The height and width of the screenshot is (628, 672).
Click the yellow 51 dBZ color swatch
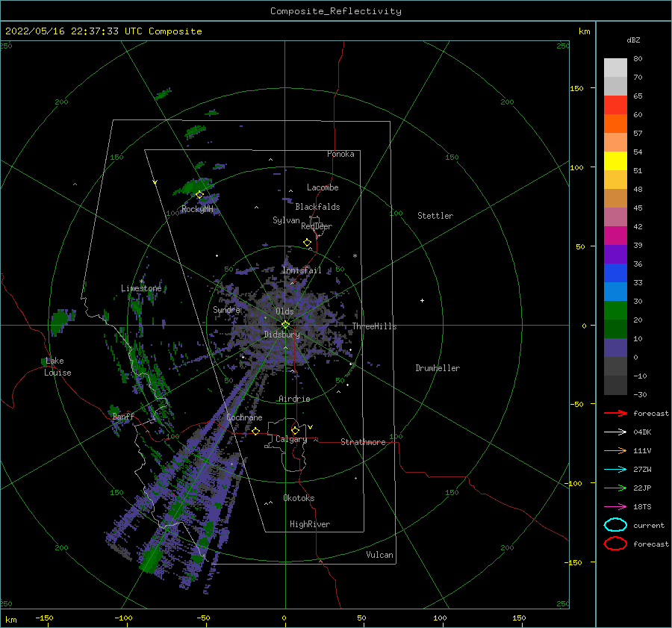pyautogui.click(x=615, y=161)
